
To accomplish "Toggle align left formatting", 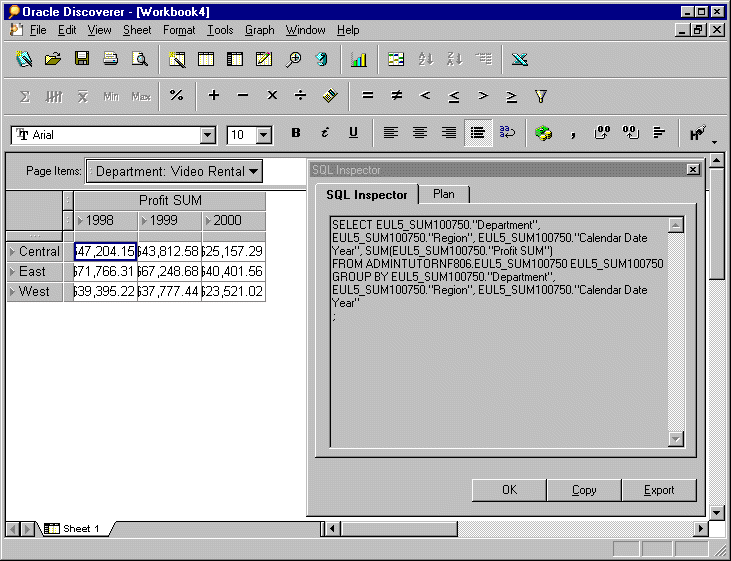I will tap(390, 133).
